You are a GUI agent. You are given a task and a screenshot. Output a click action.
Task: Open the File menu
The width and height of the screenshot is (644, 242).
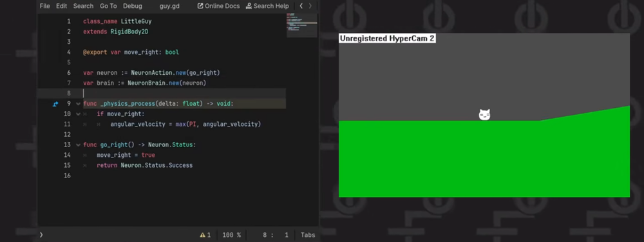[x=45, y=6]
